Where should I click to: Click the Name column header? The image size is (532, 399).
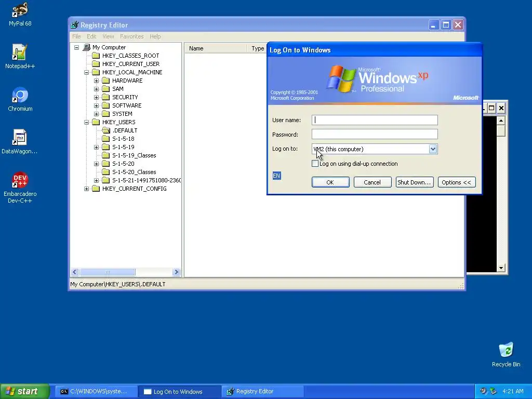(216, 48)
